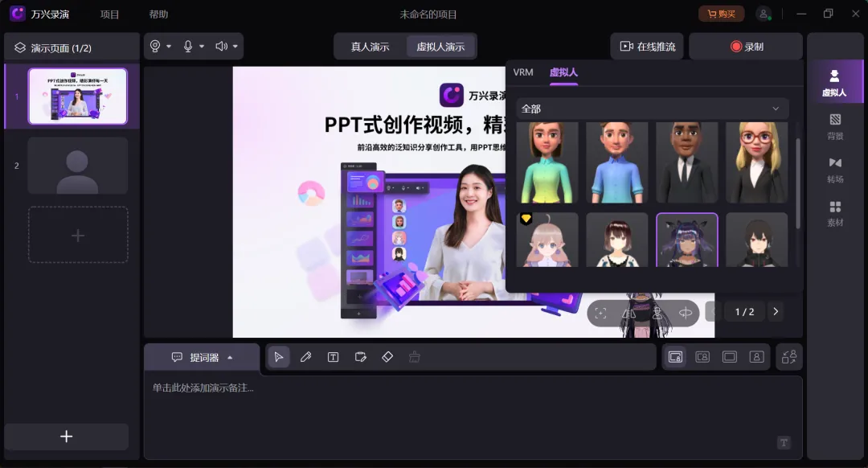Open the 帮助 menu

tap(158, 14)
